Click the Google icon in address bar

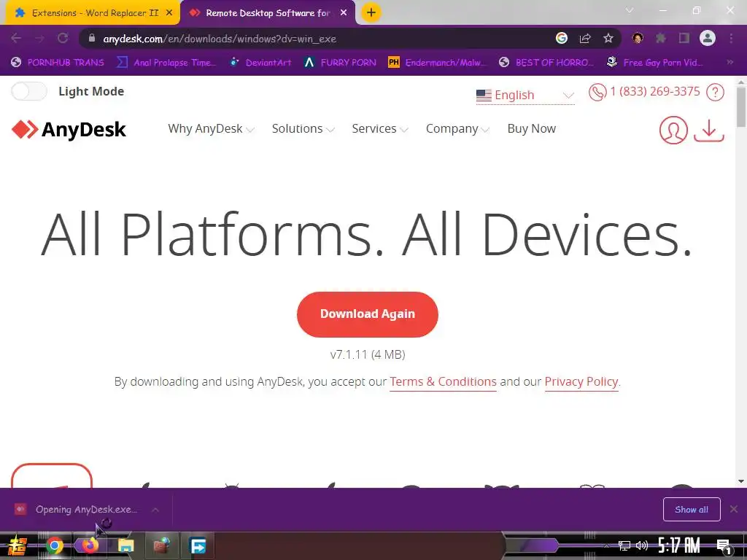click(x=562, y=38)
